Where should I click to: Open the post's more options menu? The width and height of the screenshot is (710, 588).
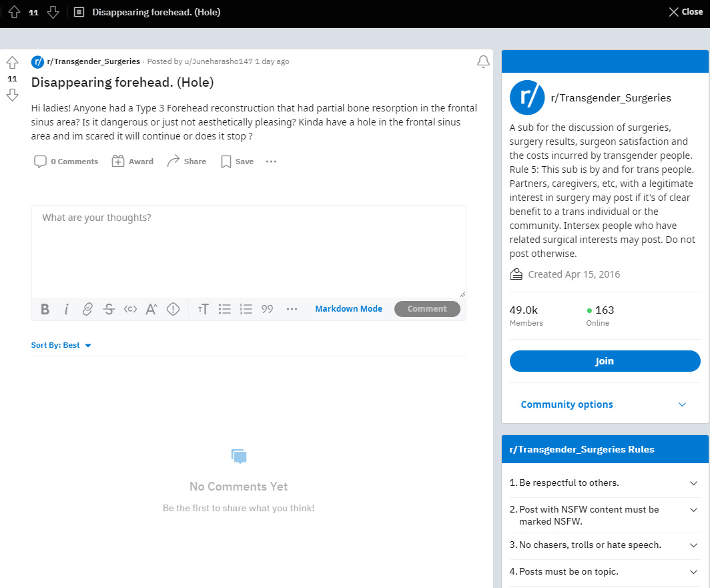point(271,162)
